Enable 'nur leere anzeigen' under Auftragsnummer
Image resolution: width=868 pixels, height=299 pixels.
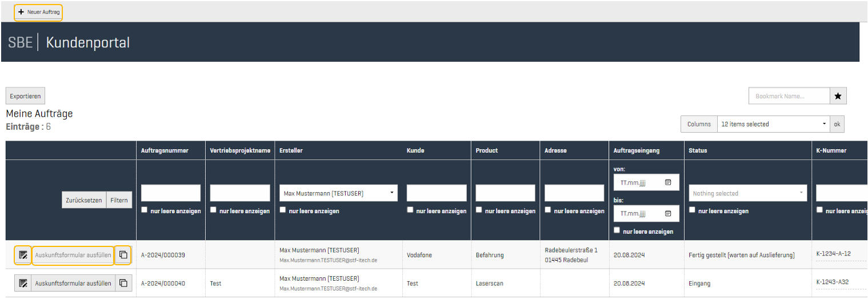[145, 210]
